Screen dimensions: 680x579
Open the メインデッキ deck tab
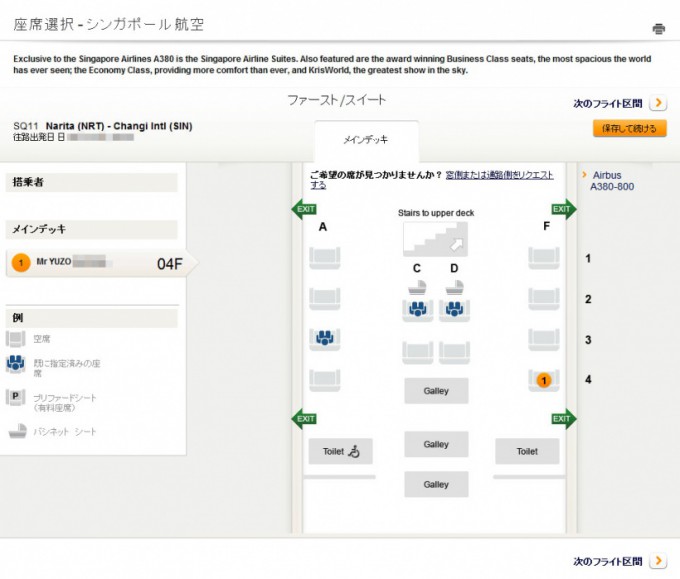366,140
